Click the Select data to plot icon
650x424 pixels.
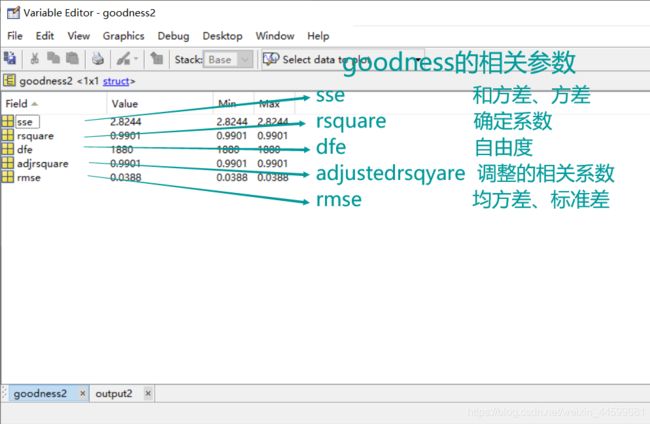coord(271,59)
